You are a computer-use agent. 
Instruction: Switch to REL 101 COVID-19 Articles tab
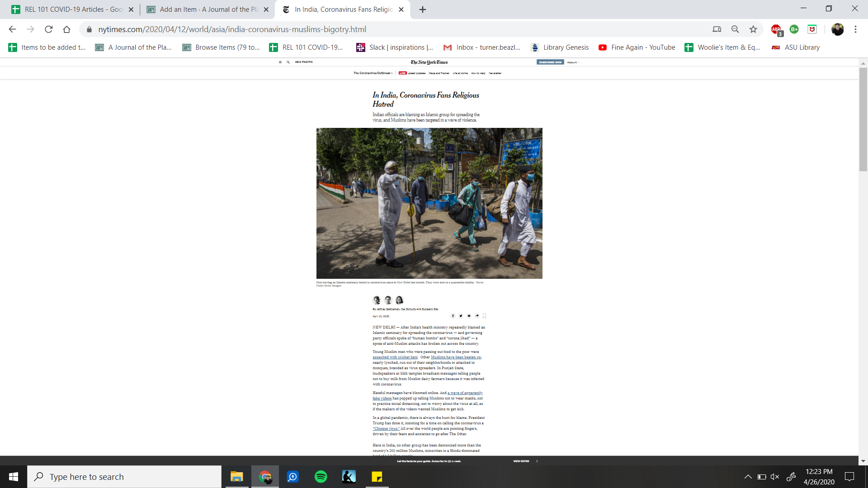[72, 9]
